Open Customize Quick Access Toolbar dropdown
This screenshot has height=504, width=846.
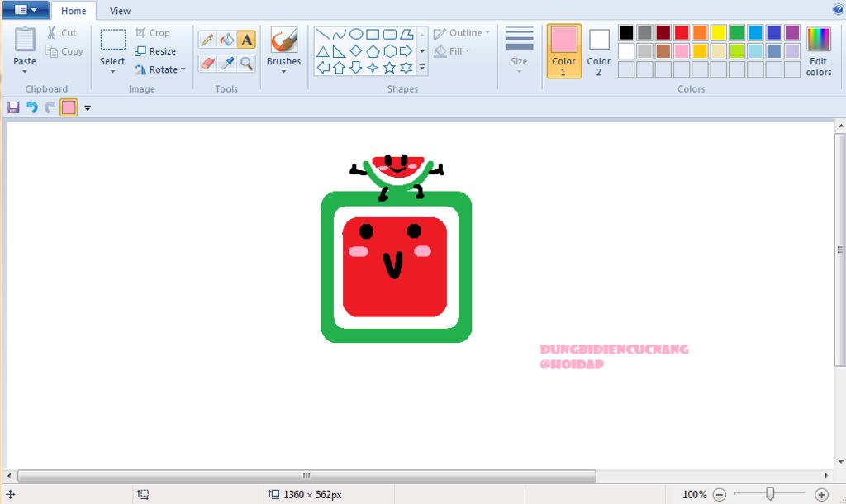click(88, 108)
